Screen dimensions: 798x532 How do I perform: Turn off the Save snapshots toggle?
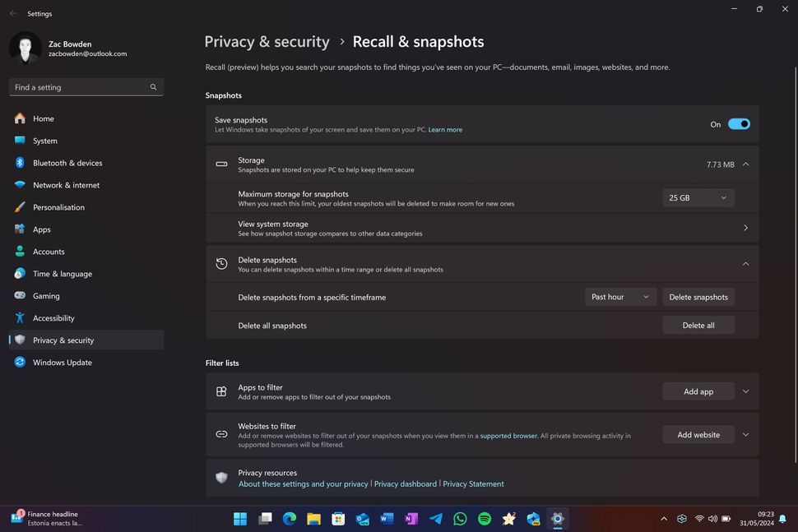coord(738,123)
